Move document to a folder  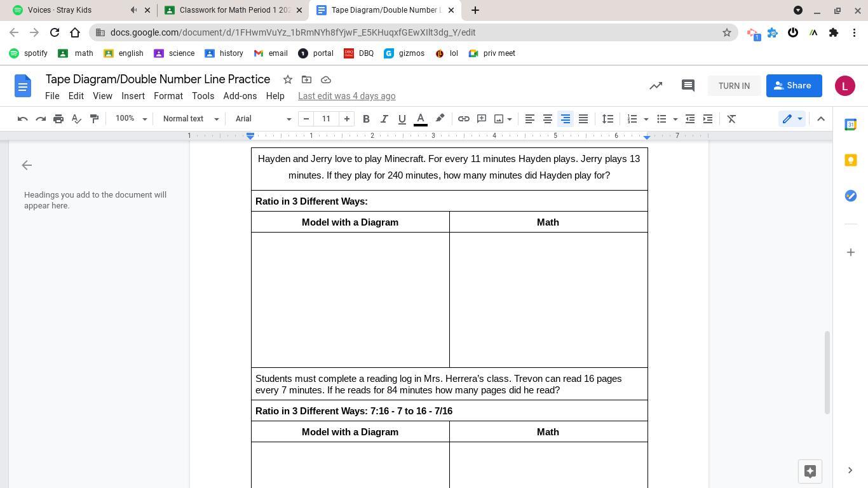click(x=306, y=79)
